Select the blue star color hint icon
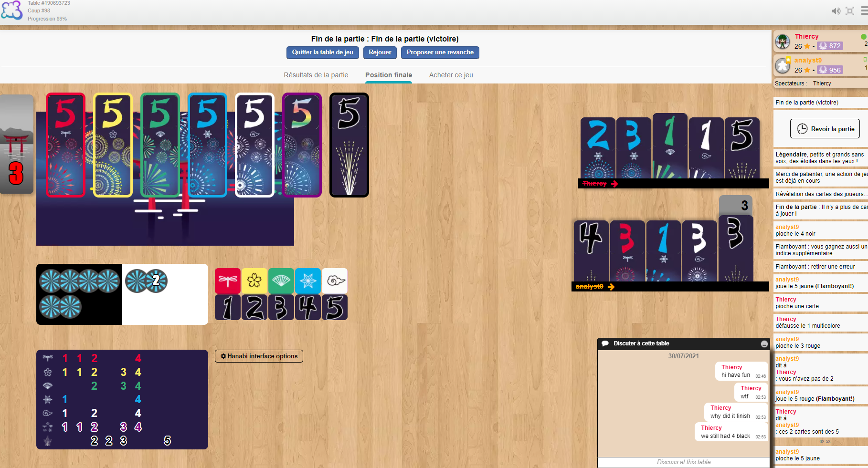The width and height of the screenshot is (868, 468). pos(308,281)
